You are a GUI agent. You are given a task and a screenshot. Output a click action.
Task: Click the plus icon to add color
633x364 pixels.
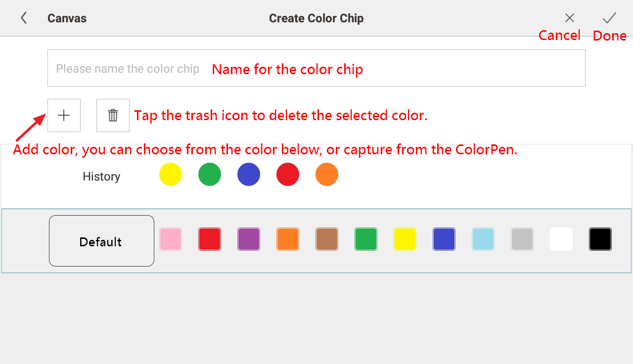tap(64, 116)
